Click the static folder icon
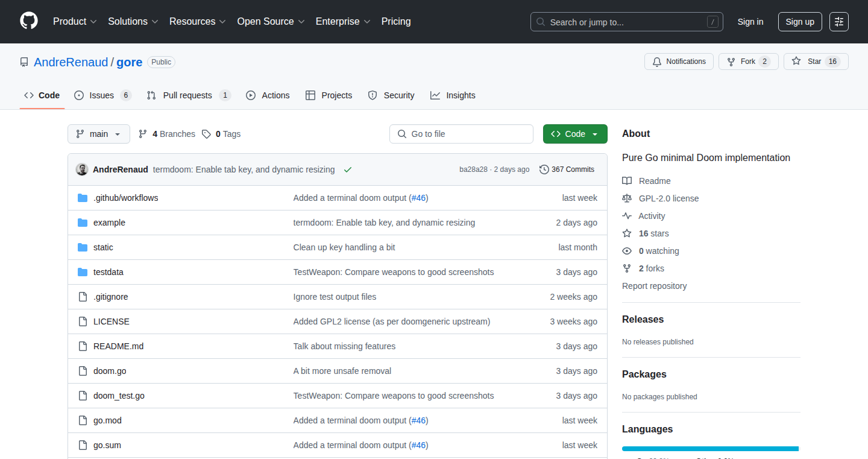Screen dimensions: 868x459 [x=83, y=247]
